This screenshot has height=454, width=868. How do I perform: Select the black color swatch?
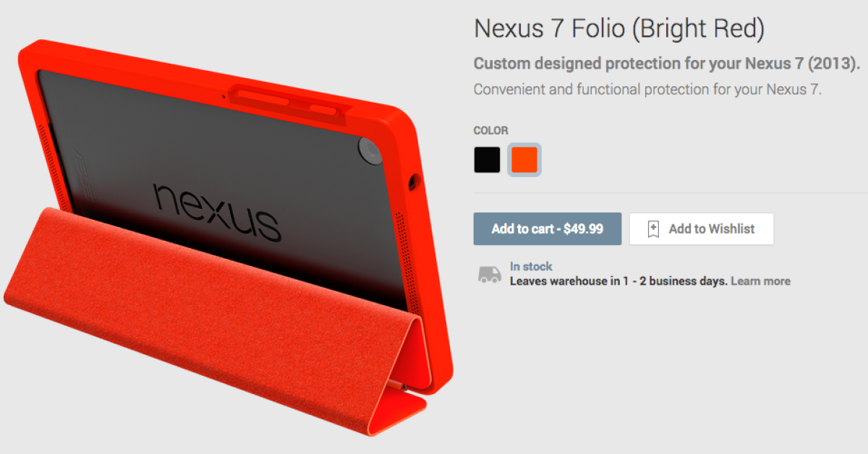coord(487,159)
